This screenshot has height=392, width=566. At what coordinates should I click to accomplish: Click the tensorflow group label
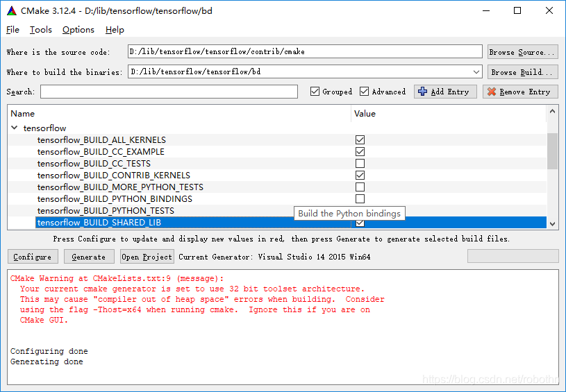[44, 128]
